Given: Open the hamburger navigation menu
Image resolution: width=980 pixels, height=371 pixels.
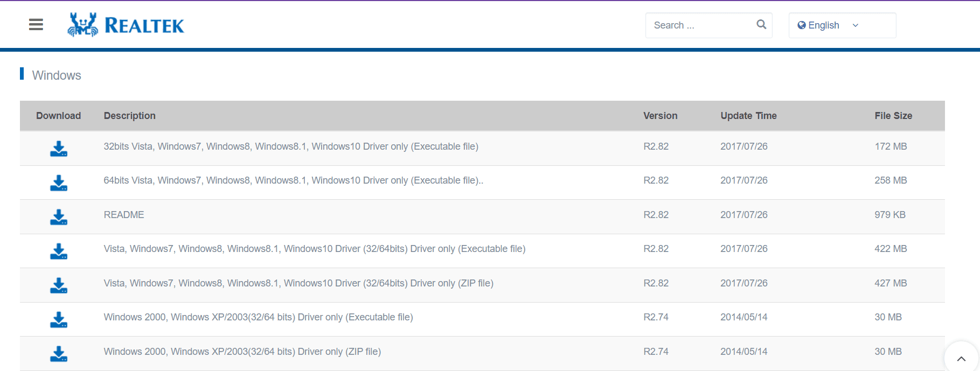Looking at the screenshot, I should pyautogui.click(x=36, y=25).
